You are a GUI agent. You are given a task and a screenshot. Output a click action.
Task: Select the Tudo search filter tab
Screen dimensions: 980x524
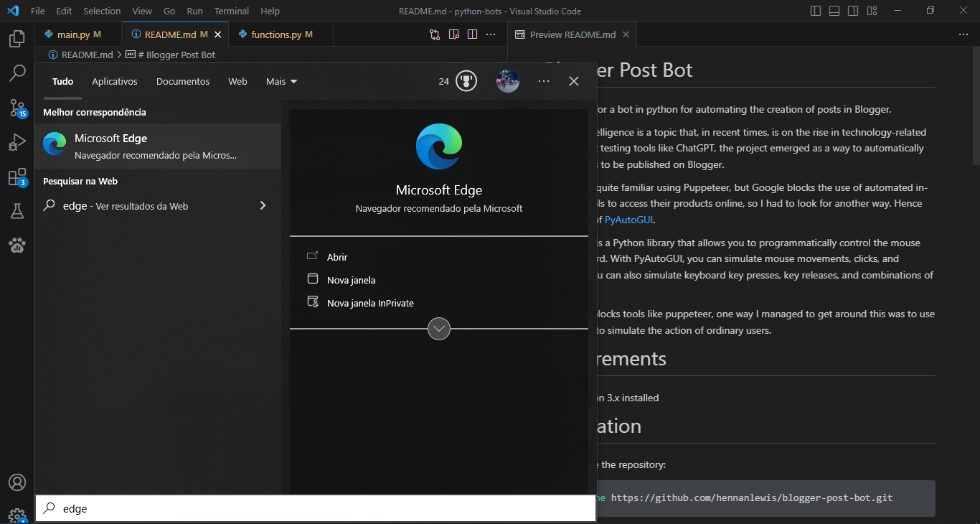63,81
